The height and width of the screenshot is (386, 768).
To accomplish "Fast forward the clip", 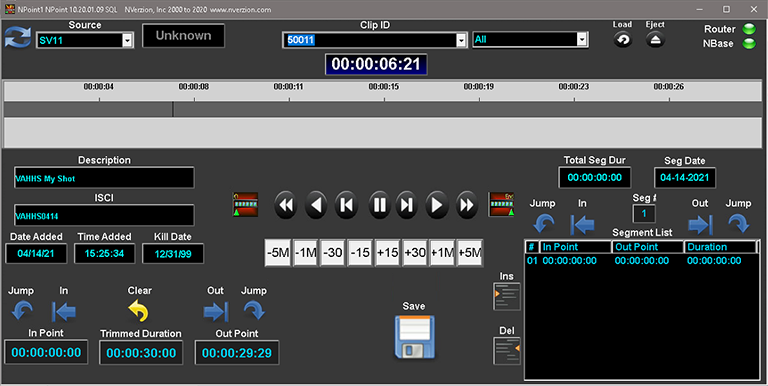I will tap(467, 205).
